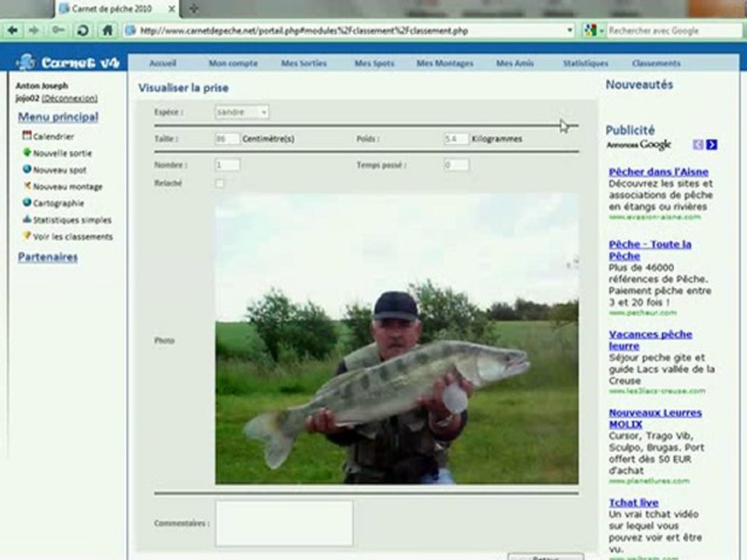Show previous Google ads with left arrow
This screenshot has width=747, height=560.
pos(698,145)
